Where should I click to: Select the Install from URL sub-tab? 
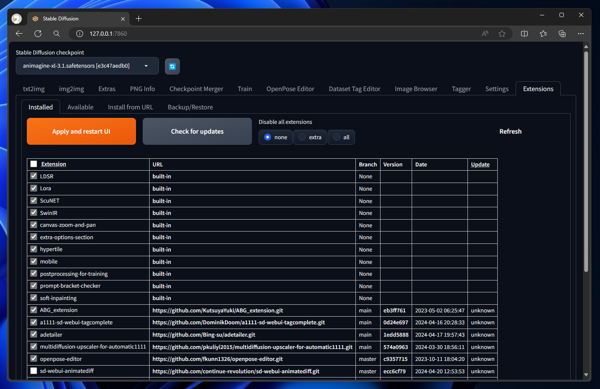click(x=130, y=107)
